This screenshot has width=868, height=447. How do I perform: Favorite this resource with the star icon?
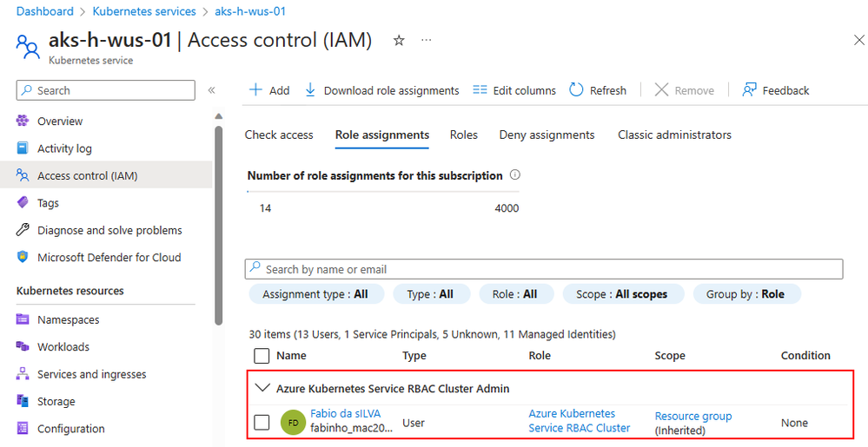(x=399, y=41)
